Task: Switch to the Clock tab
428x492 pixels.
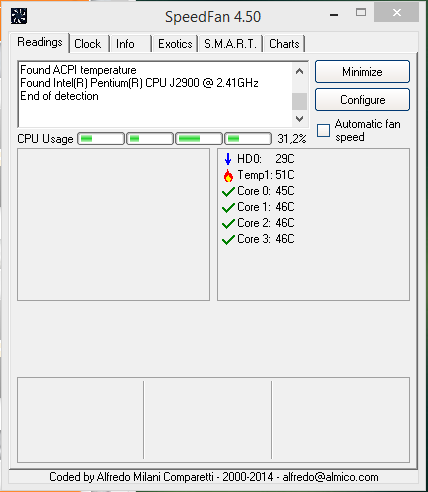Action: pyautogui.click(x=88, y=44)
